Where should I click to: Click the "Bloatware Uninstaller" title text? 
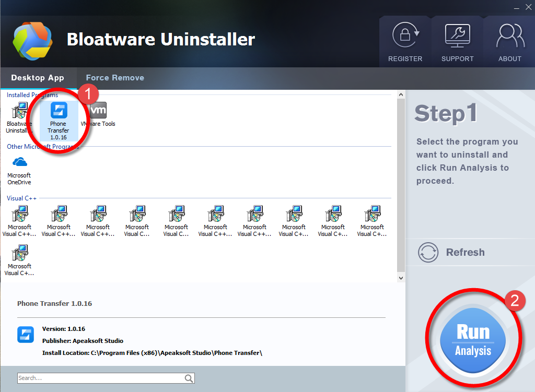click(x=161, y=39)
